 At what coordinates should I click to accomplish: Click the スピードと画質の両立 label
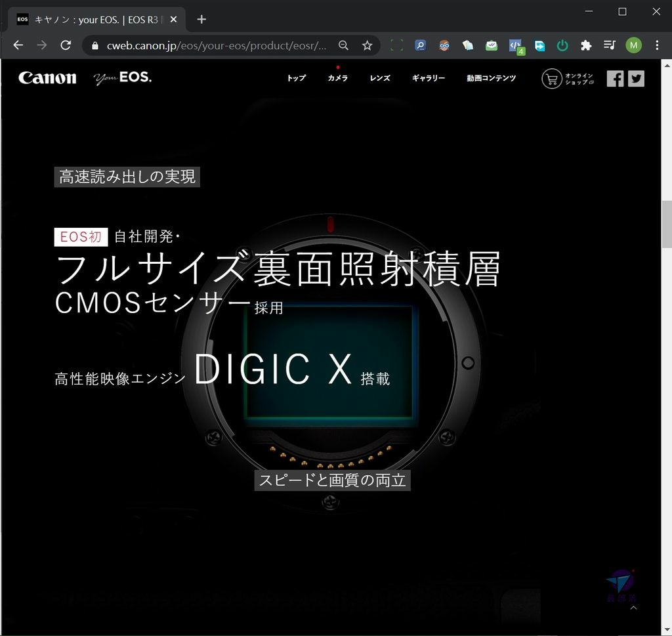tap(333, 480)
